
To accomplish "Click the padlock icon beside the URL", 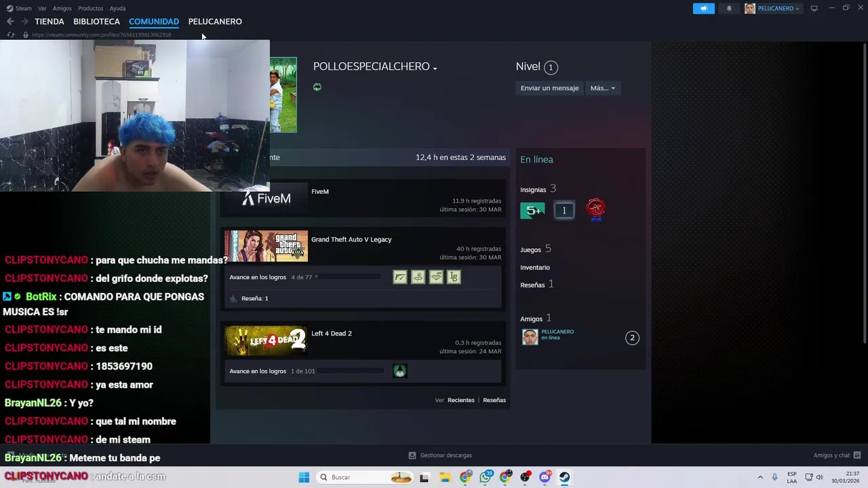I will (26, 35).
